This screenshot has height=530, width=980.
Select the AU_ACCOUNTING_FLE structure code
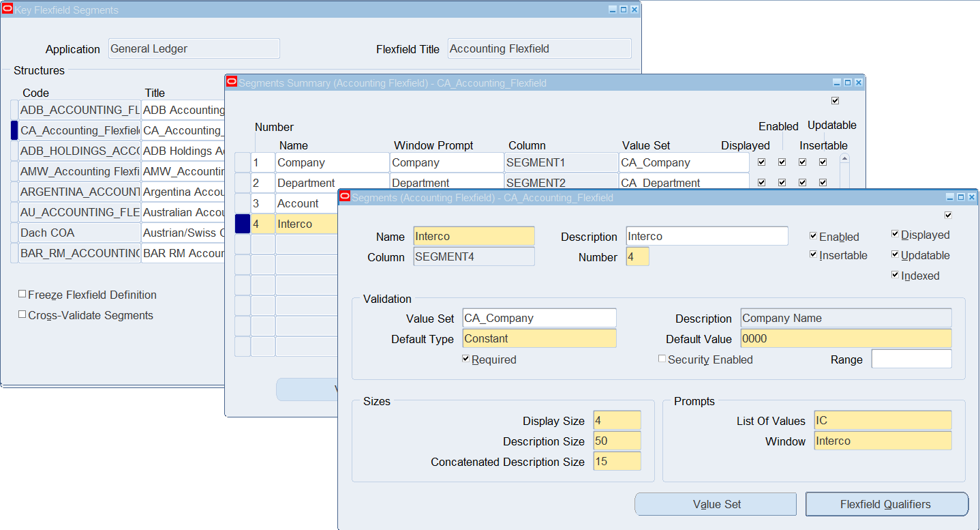[80, 212]
